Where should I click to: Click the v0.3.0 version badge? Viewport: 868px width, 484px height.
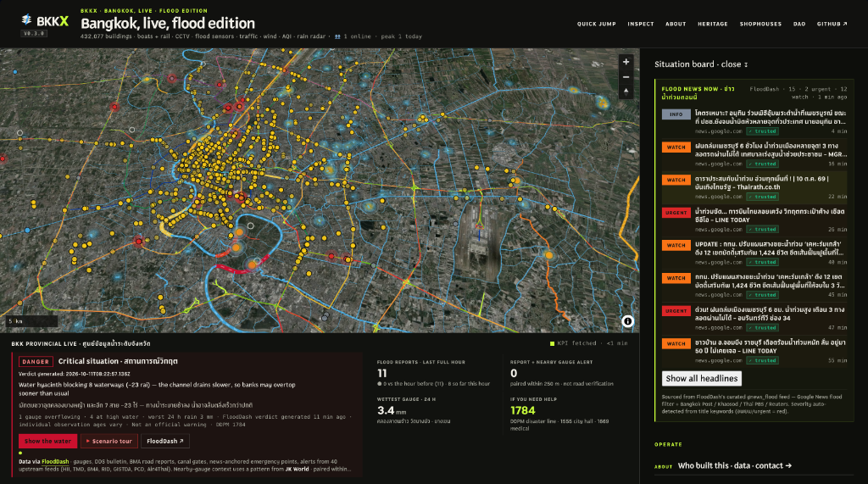(34, 34)
